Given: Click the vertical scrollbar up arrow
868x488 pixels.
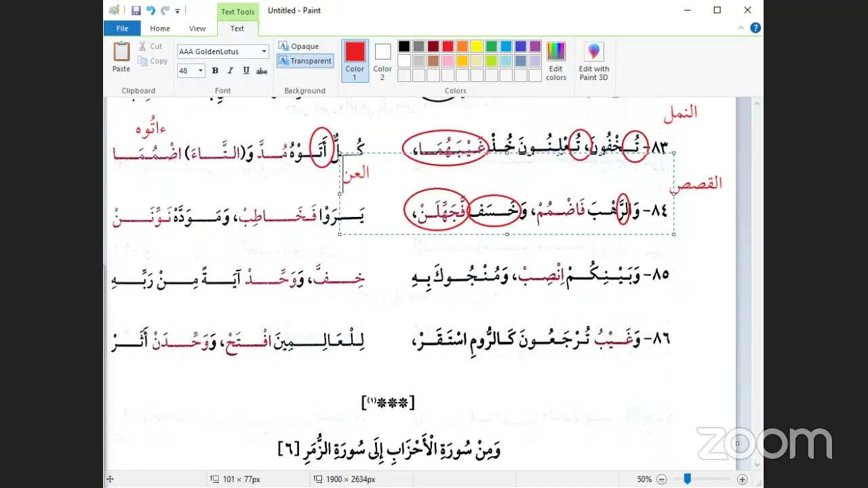Looking at the screenshot, I should (x=757, y=103).
